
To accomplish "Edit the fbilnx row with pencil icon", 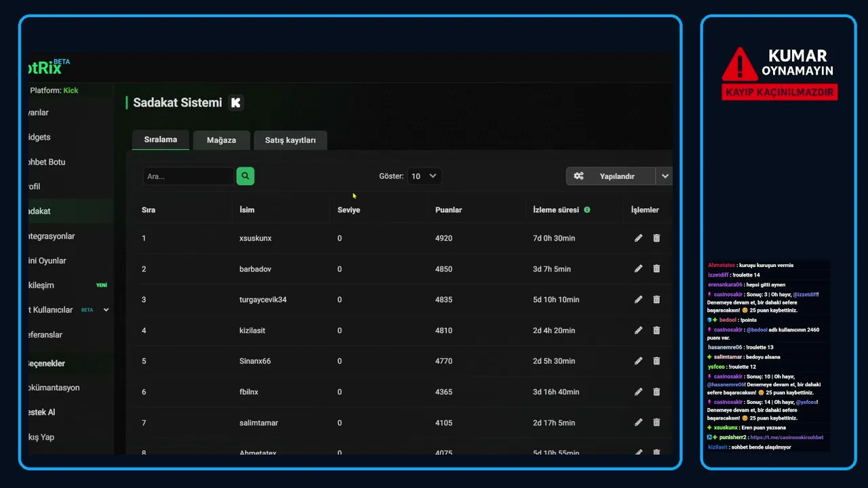I will click(638, 392).
